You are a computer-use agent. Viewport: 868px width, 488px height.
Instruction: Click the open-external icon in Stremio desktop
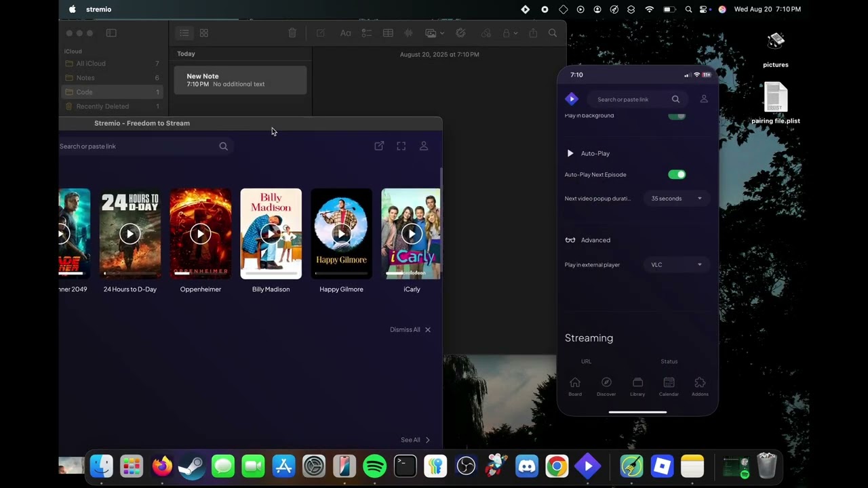coord(379,146)
